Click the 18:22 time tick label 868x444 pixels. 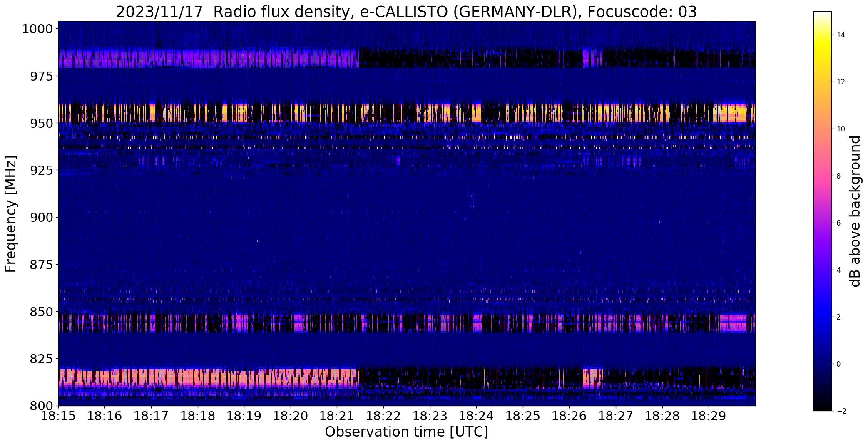coord(384,416)
